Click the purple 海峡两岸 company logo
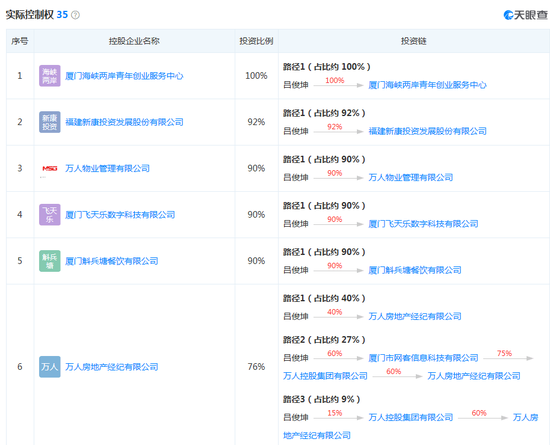Image resolution: width=550 pixels, height=445 pixels. click(49, 76)
